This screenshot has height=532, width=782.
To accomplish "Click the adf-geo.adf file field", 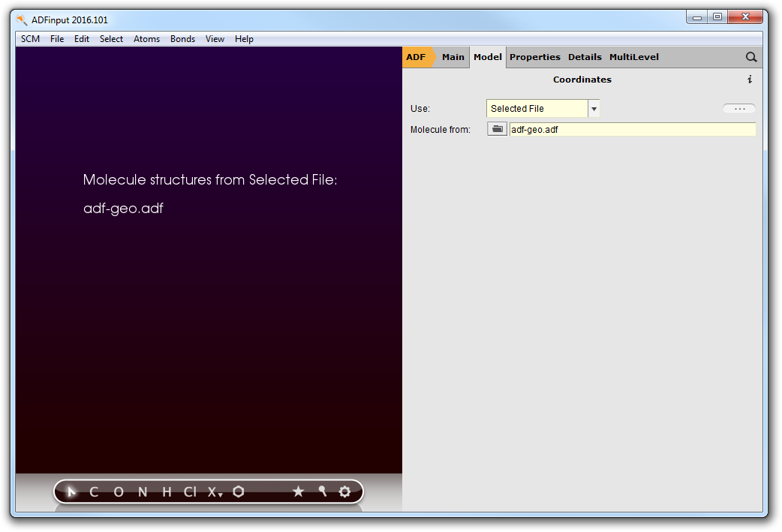I will [633, 129].
